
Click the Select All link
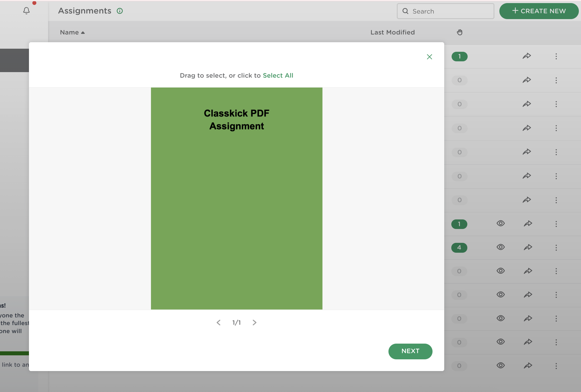click(x=278, y=76)
